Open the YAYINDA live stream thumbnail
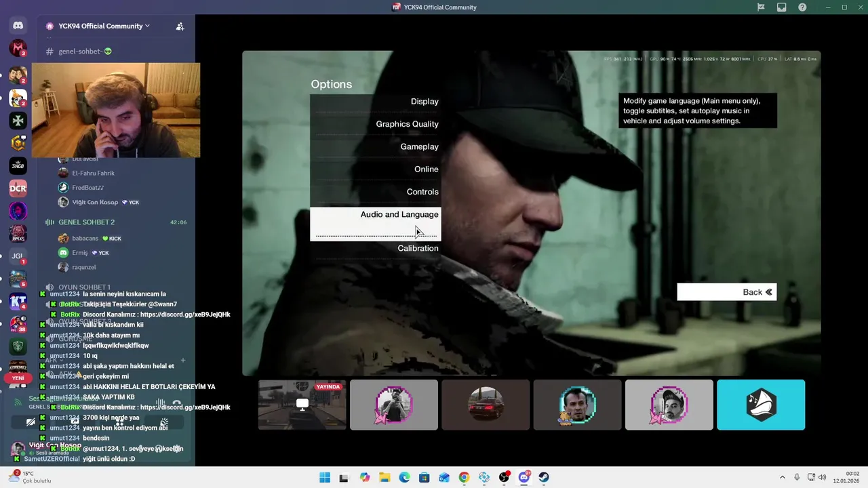868x488 pixels. point(302,405)
